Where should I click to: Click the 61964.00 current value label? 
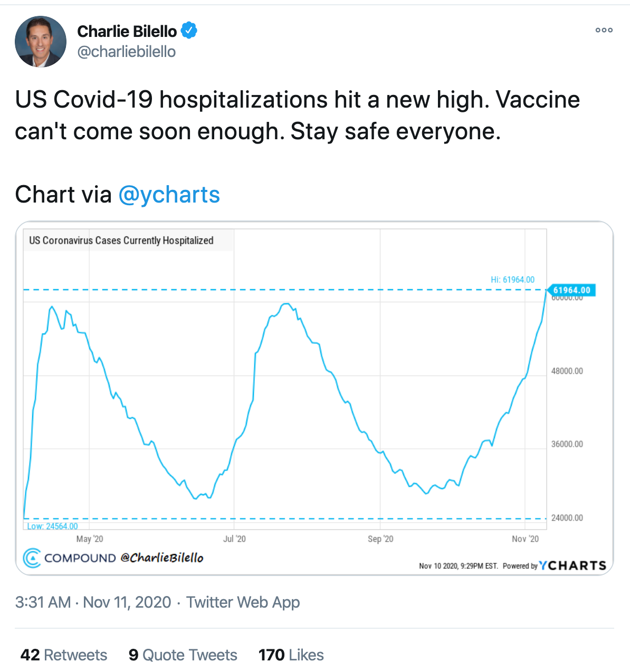[572, 290]
